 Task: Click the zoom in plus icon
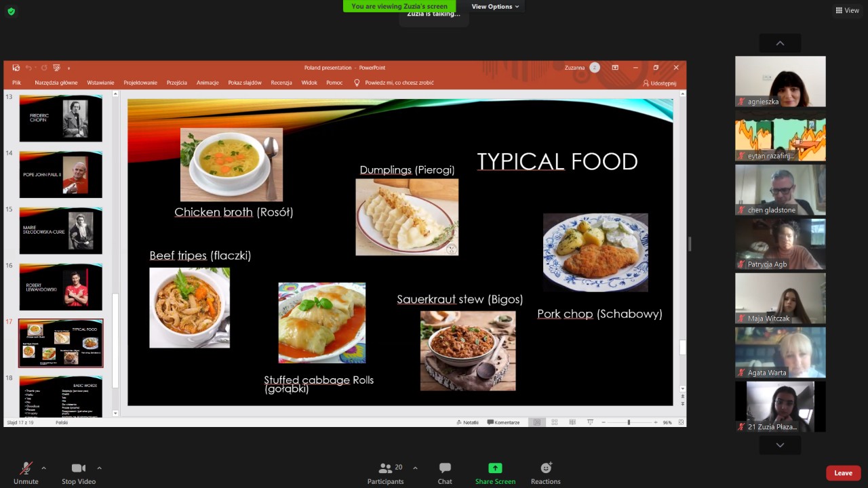coord(656,422)
